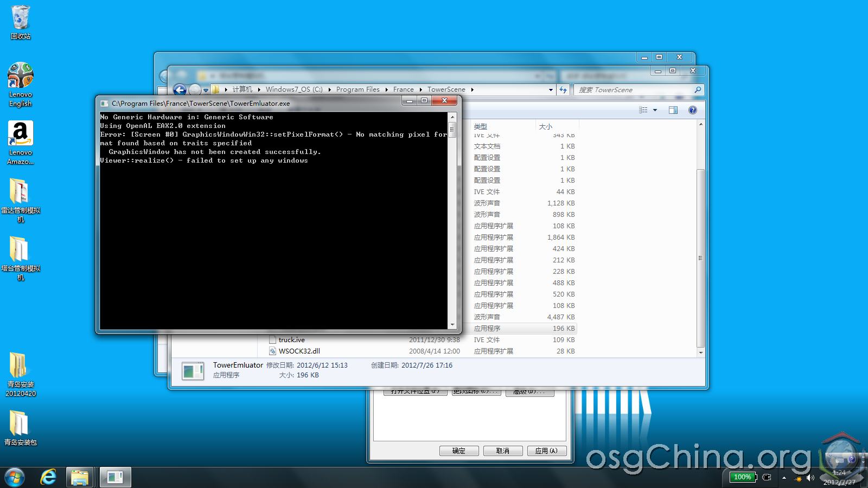The height and width of the screenshot is (488, 868).
Task: Refresh the TowerScene folder view
Action: point(563,90)
